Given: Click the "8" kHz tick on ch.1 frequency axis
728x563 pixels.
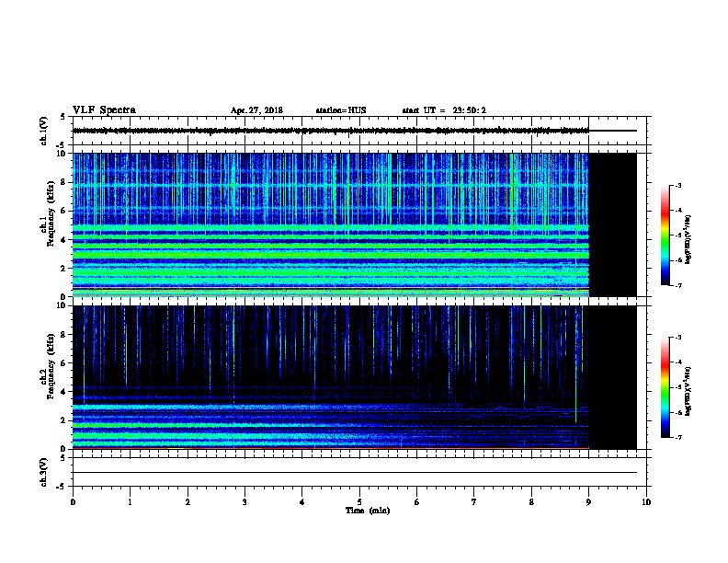Looking at the screenshot, I should (64, 182).
